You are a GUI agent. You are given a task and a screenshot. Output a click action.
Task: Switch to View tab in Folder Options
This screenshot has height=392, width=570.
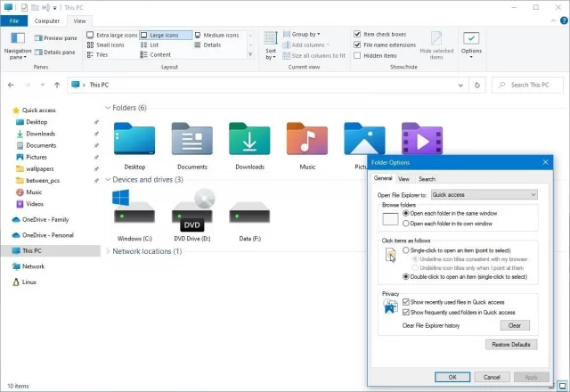coord(403,179)
